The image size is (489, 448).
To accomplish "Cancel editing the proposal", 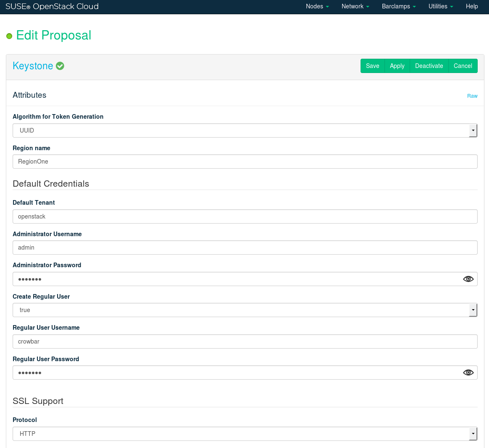I will click(463, 66).
